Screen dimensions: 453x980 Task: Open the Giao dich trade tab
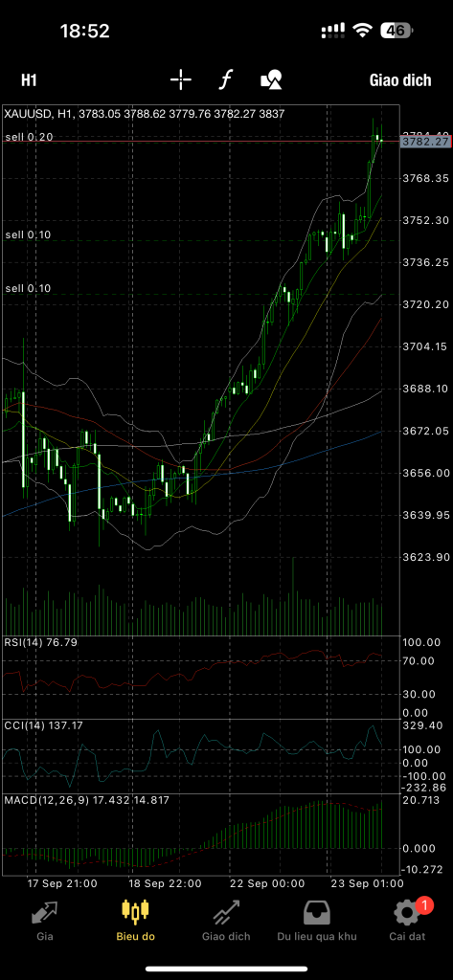226,921
